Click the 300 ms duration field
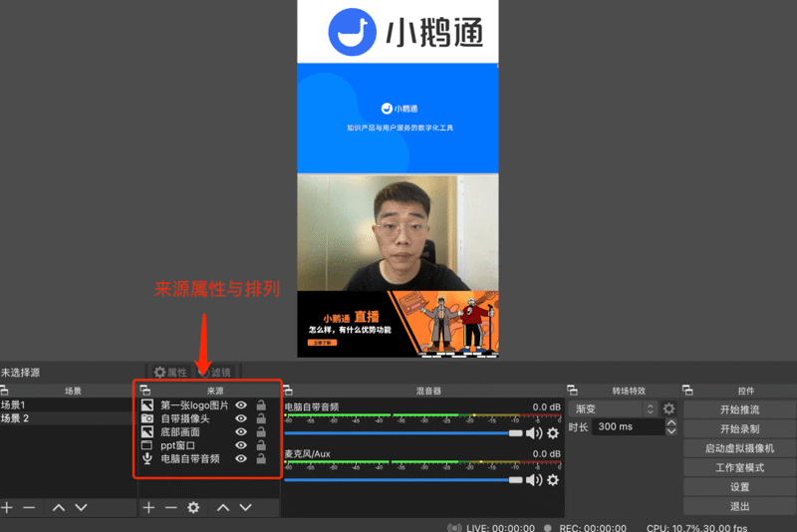Screen dimensions: 797x532 (x=629, y=426)
